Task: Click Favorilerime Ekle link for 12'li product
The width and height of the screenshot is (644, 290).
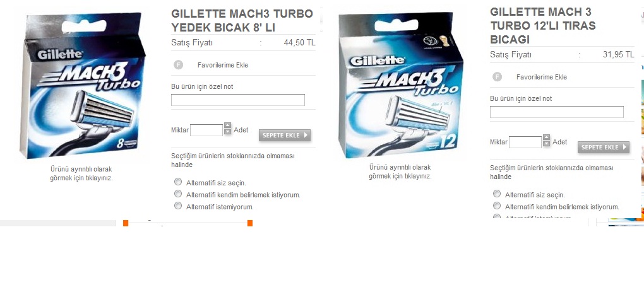Action: 541,77
